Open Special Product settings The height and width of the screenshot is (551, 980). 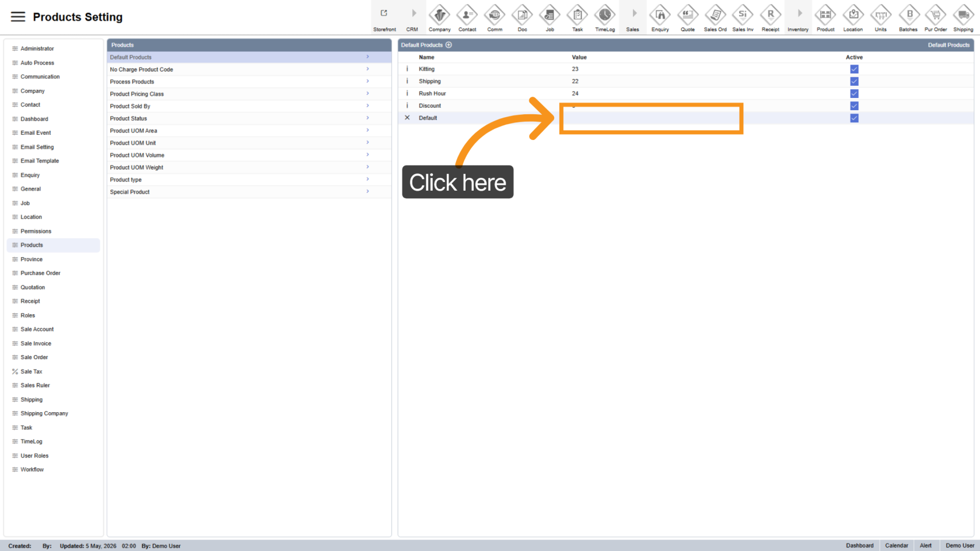click(249, 192)
